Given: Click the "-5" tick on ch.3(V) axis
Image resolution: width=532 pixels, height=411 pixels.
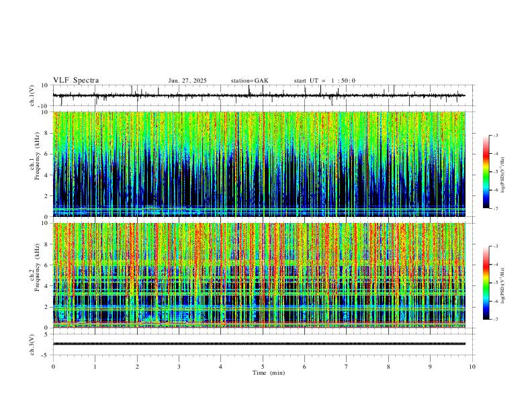Looking at the screenshot, I should point(46,355).
